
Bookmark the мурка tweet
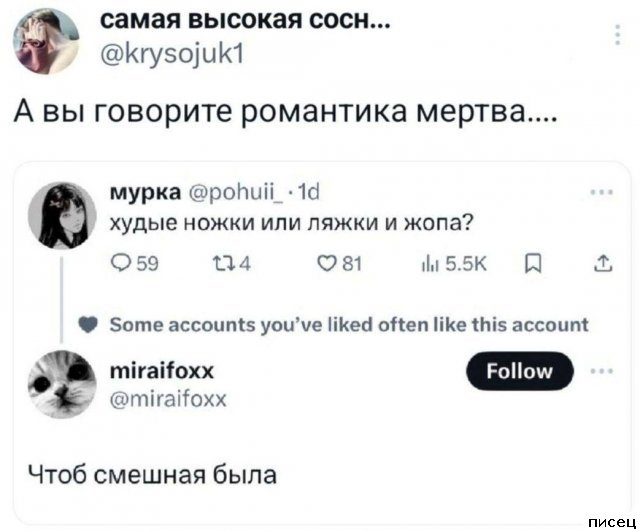pyautogui.click(x=531, y=265)
